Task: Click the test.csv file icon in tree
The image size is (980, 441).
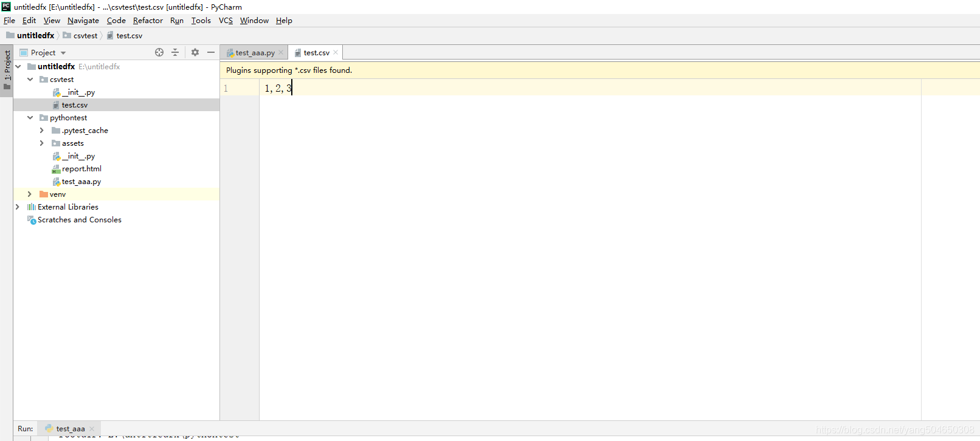Action: pos(56,105)
